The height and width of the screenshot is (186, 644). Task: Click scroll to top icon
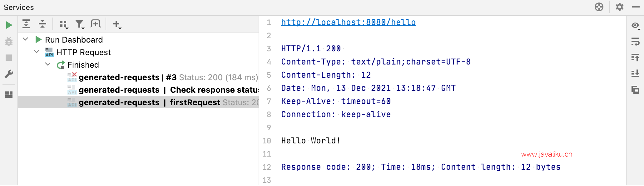(x=635, y=58)
